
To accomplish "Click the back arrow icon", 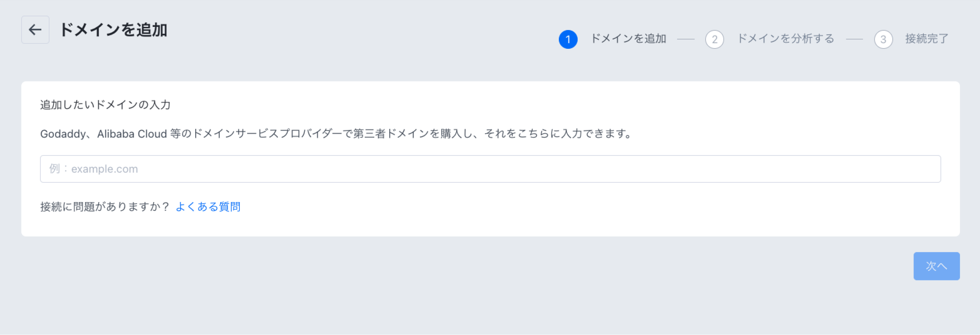I will point(35,30).
